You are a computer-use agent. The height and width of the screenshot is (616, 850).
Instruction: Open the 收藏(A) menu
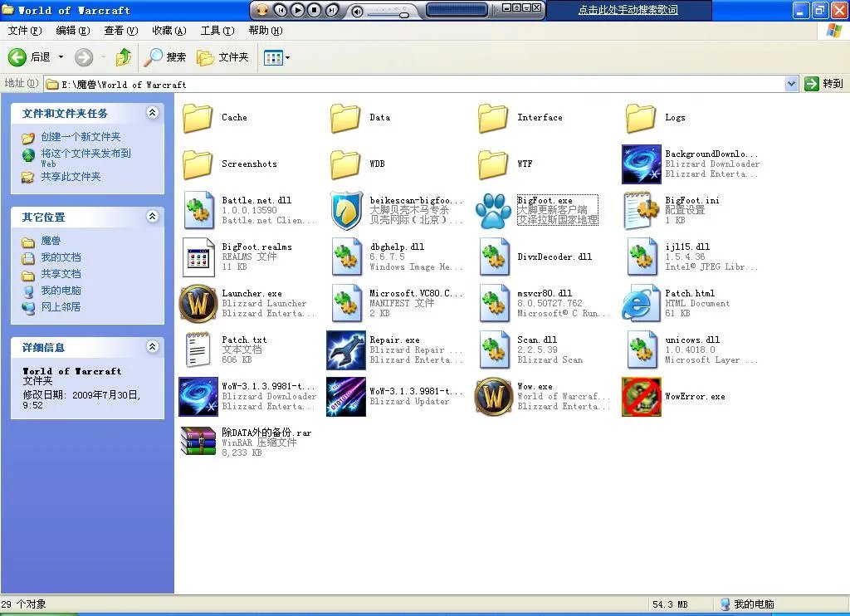(169, 31)
